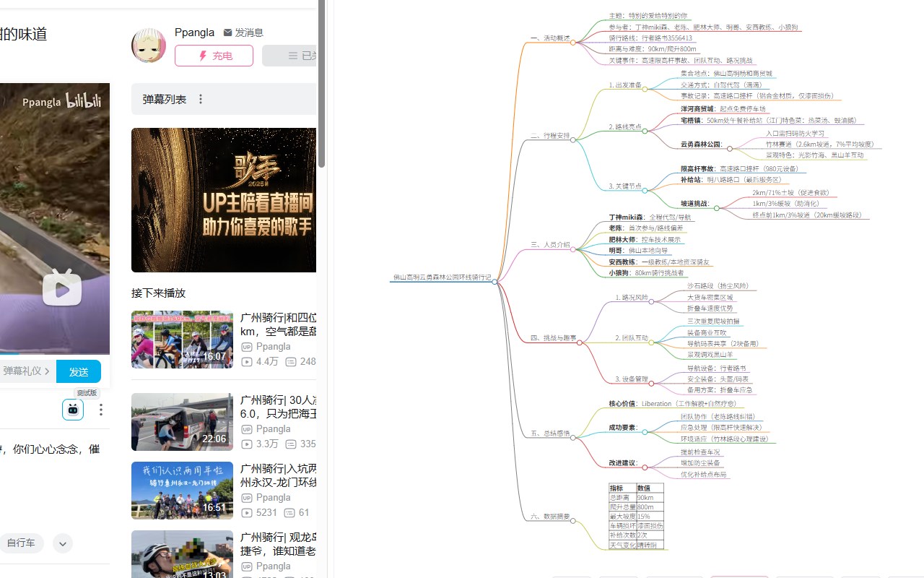Screen dimensions: 924x578
Task: Open the three-dot menu beside the AI assistant
Action: (101, 410)
